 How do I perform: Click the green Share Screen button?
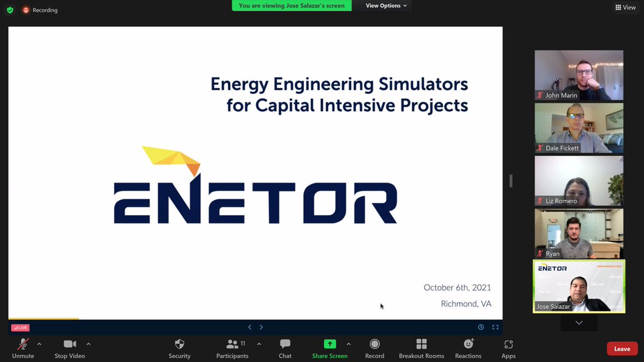[x=330, y=349]
